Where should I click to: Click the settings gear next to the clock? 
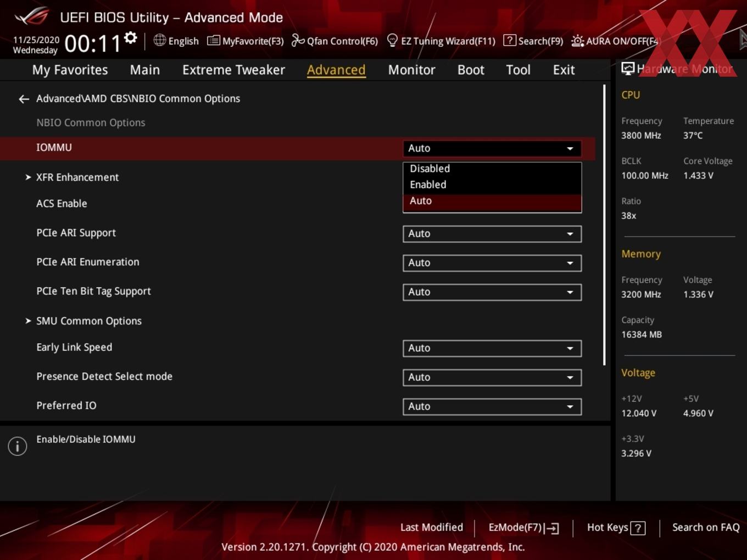click(131, 37)
